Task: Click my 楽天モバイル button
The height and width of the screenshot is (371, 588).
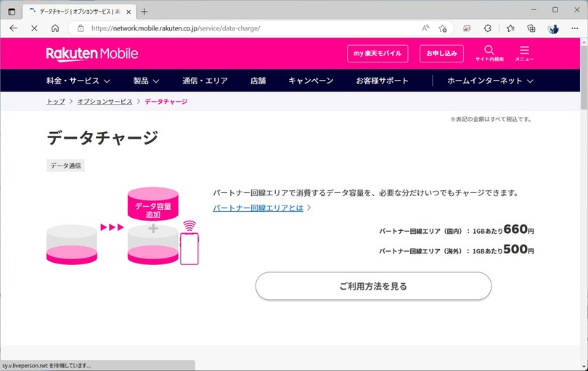Action: click(x=377, y=53)
